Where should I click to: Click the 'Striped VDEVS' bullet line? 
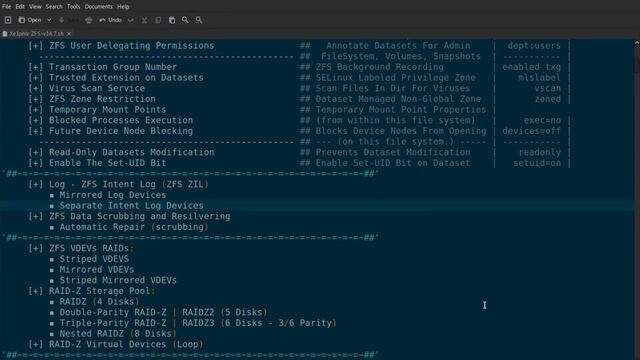coord(89,259)
